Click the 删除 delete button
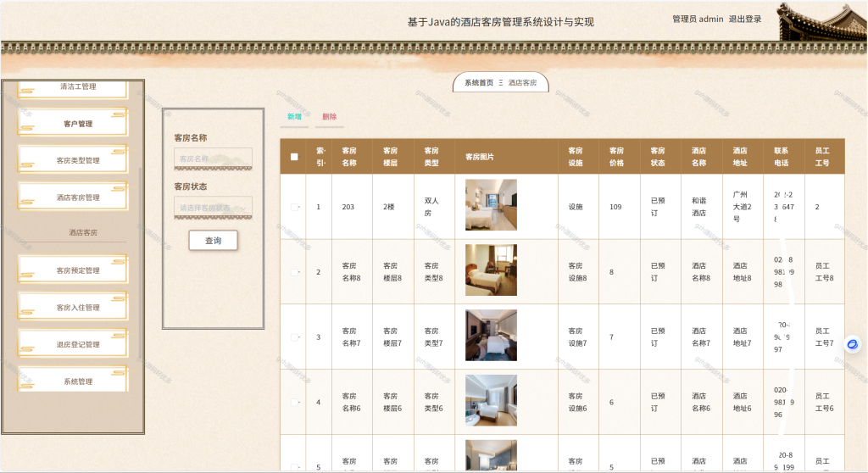868x473 pixels. (330, 116)
